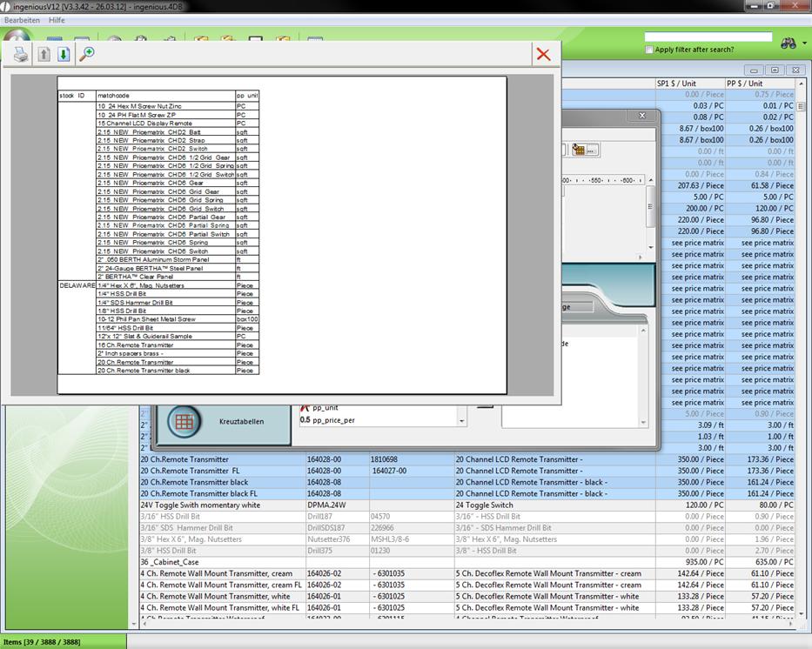Click the SP1 $ / Unit column header
The height and width of the screenshot is (649, 812).
688,84
